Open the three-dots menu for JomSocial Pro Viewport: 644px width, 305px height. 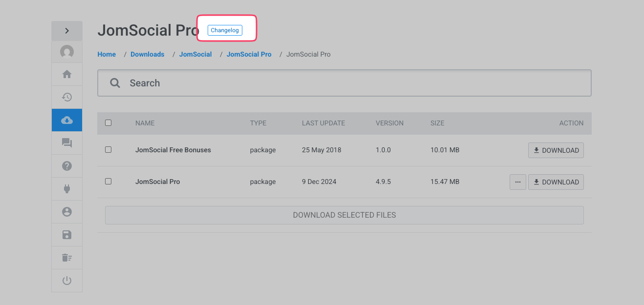[517, 182]
